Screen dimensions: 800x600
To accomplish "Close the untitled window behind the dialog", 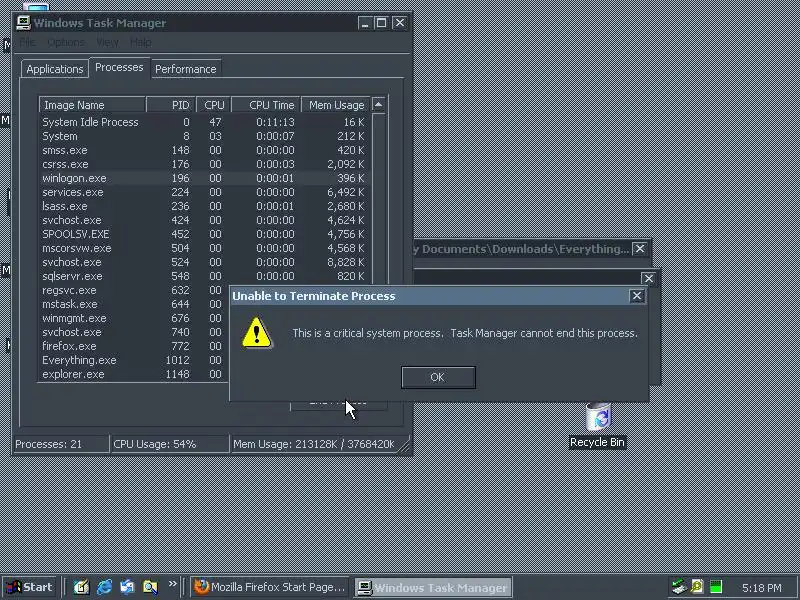I will click(648, 278).
